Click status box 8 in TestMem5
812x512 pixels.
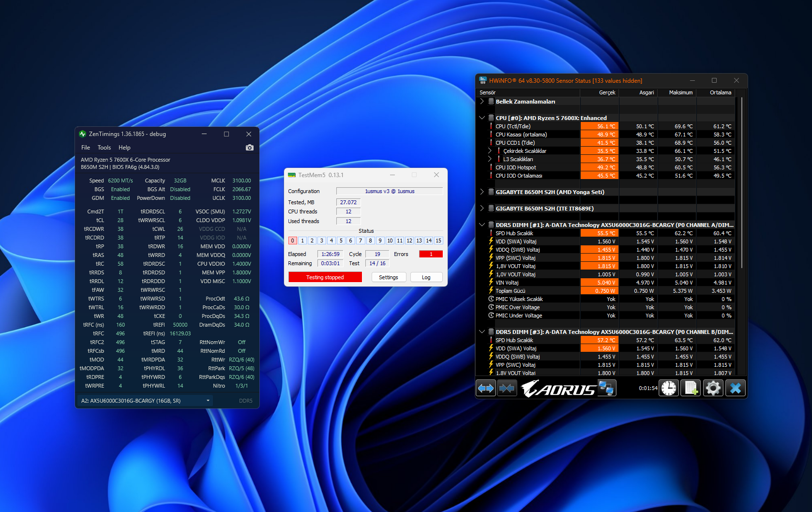[x=370, y=241]
